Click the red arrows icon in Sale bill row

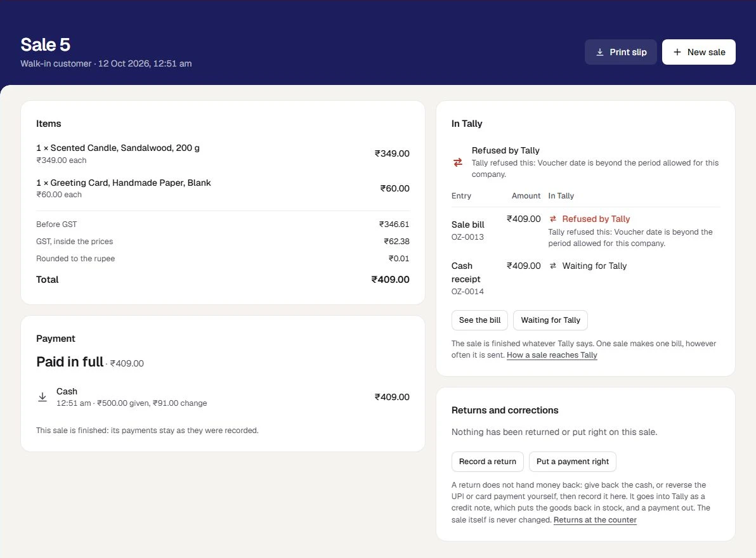coord(553,219)
